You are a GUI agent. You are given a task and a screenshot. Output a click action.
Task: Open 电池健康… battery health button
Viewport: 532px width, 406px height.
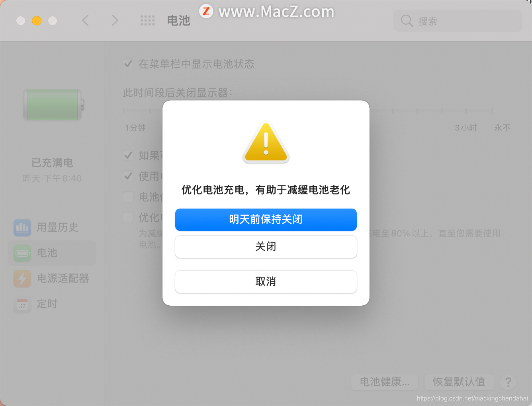385,382
